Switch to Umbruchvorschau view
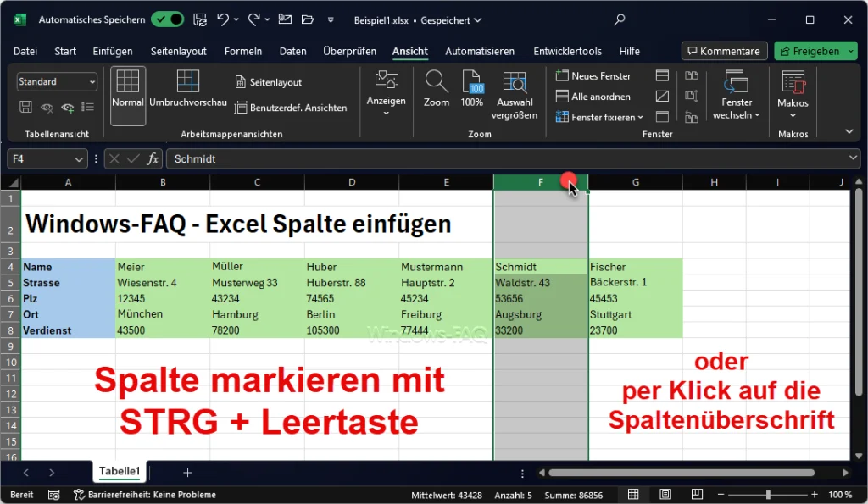The height and width of the screenshot is (504, 868). [188, 89]
